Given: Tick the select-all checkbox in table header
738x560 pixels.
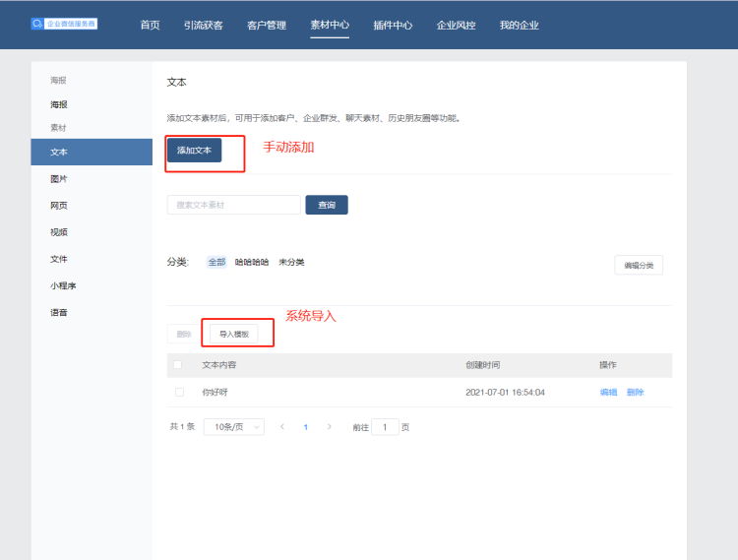Looking at the screenshot, I should [178, 365].
